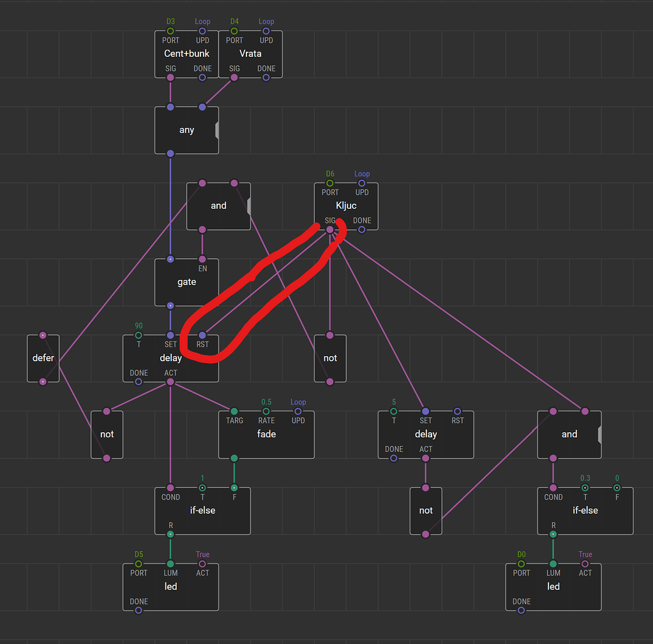Click the 0 value on the right if-else F pin

click(x=617, y=478)
